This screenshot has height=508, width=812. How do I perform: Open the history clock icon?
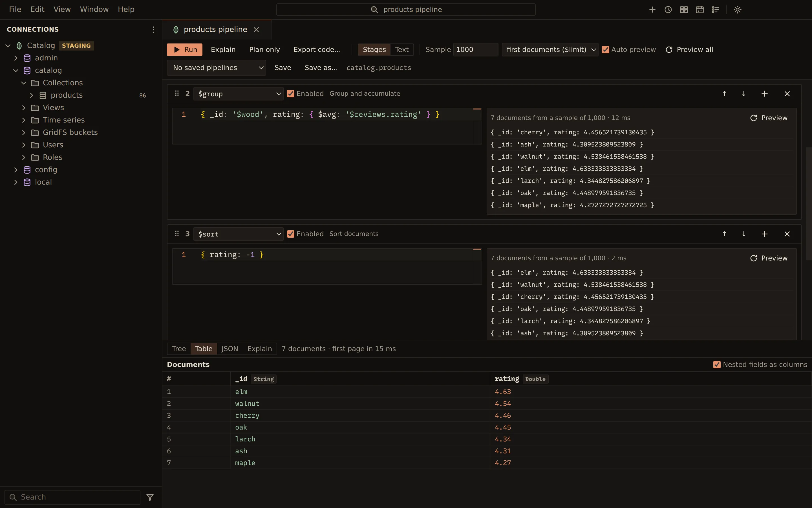[x=668, y=10]
